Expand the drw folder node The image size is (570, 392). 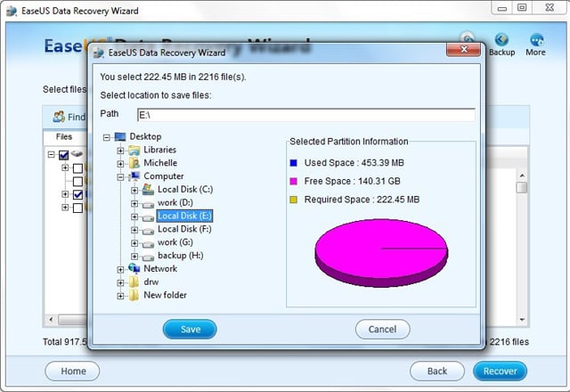tap(120, 282)
